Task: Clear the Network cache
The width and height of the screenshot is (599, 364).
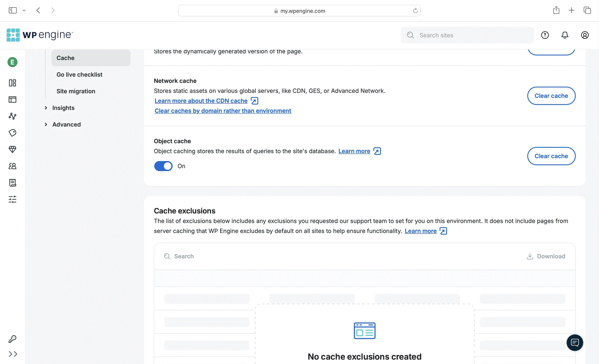Action: point(551,96)
